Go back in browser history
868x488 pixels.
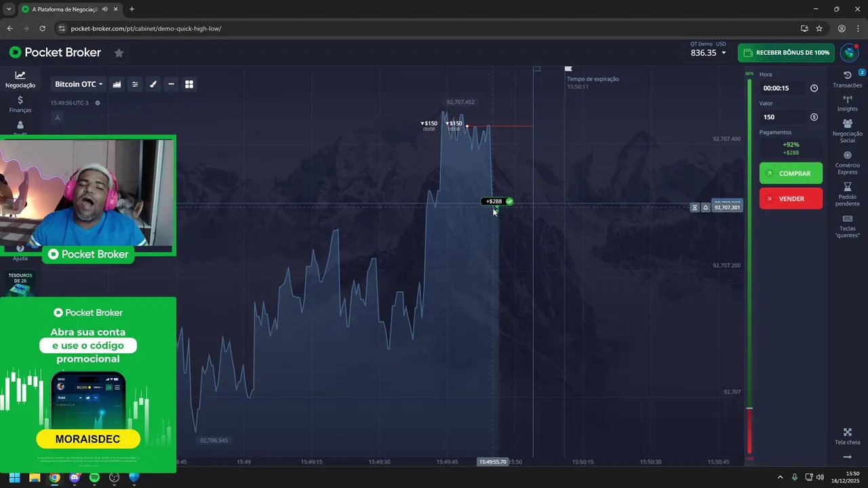coord(9,28)
